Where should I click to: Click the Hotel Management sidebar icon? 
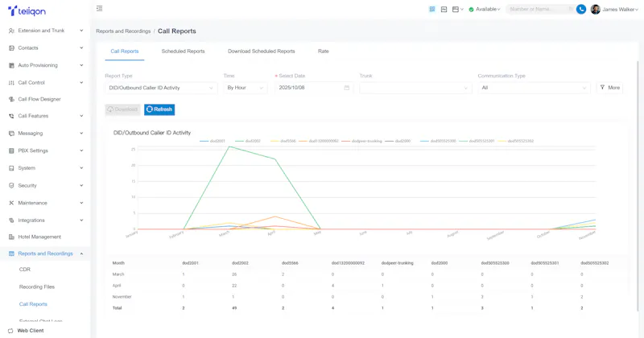point(11,237)
